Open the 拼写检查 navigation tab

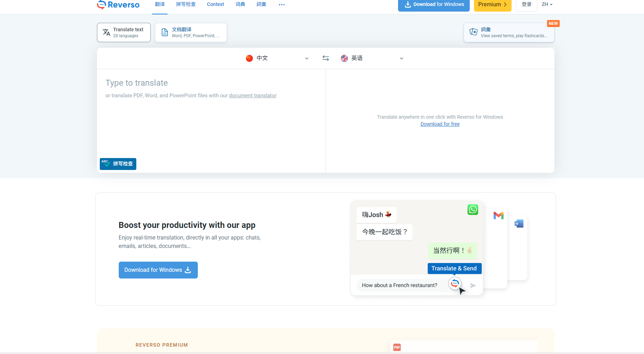click(186, 4)
